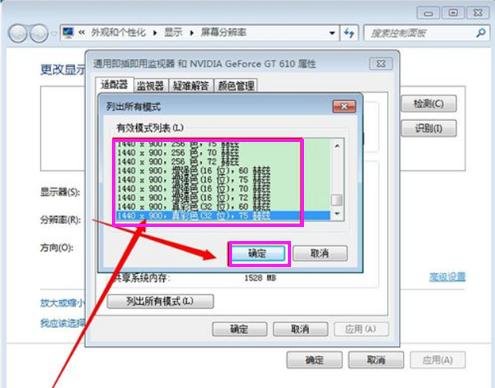Open the address bar history dropdown arrow
This screenshot has height=388, width=495.
click(332, 33)
